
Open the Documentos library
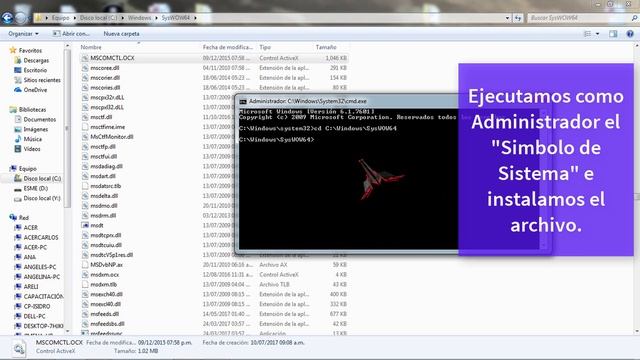(40, 119)
